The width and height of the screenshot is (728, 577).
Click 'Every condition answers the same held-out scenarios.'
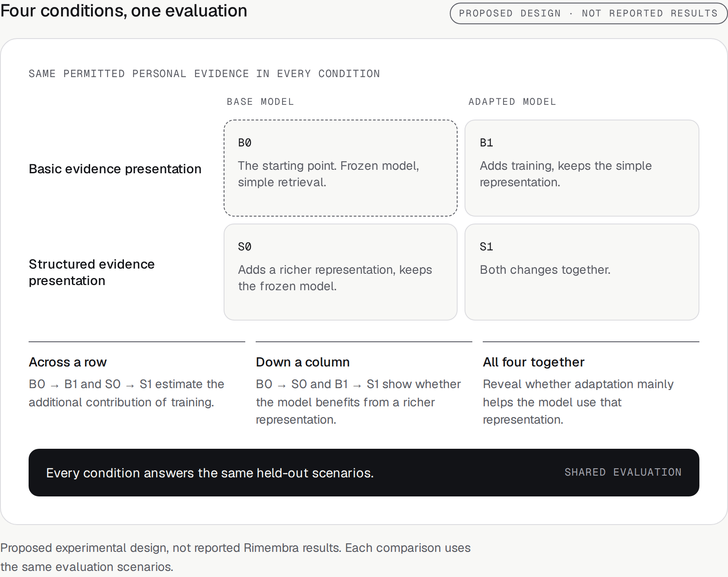(210, 473)
